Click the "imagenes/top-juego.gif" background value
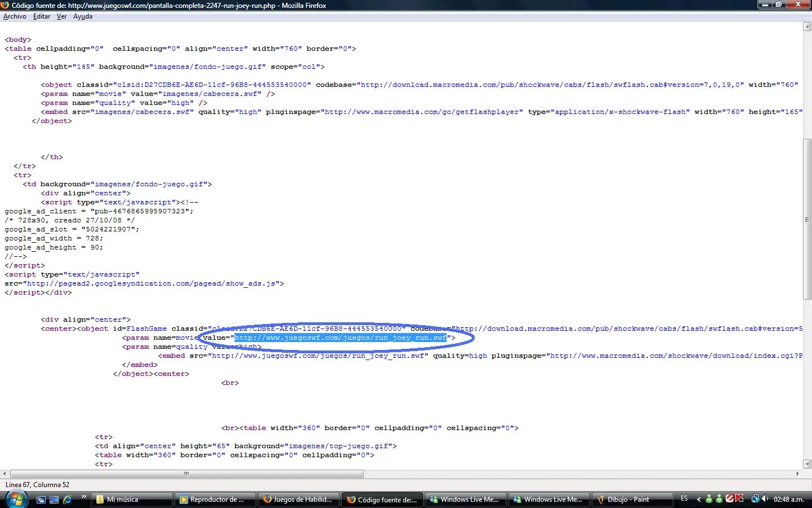Image resolution: width=812 pixels, height=508 pixels. point(338,446)
